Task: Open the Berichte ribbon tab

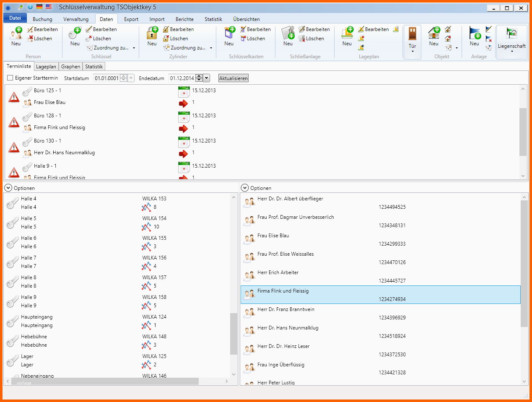Action: coord(184,19)
